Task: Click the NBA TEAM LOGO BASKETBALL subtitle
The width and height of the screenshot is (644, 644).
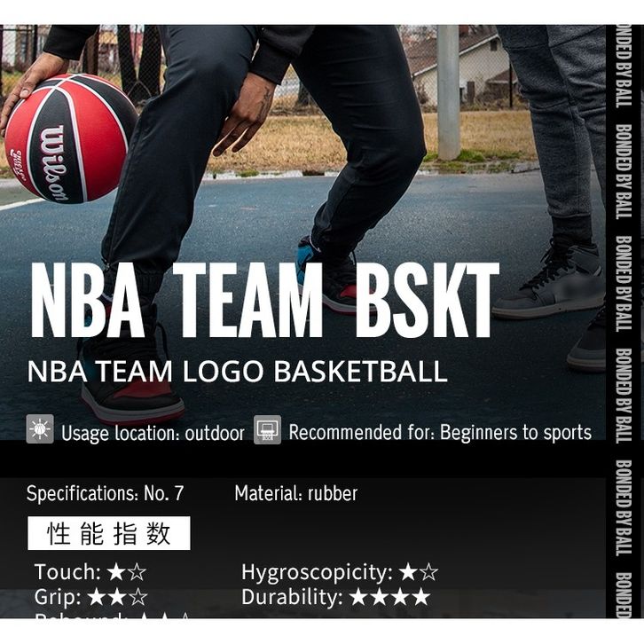Action: (237, 372)
